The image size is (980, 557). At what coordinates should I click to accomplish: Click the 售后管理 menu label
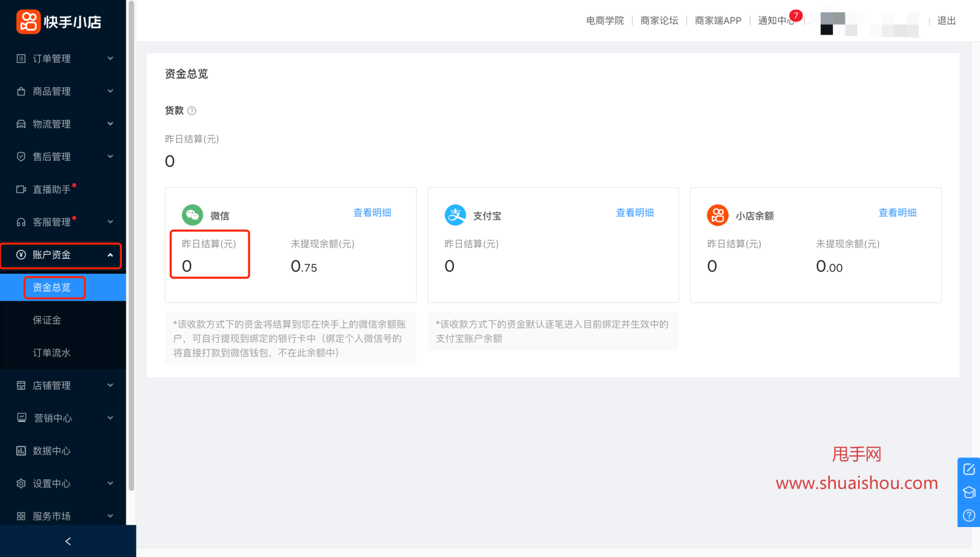coord(52,157)
